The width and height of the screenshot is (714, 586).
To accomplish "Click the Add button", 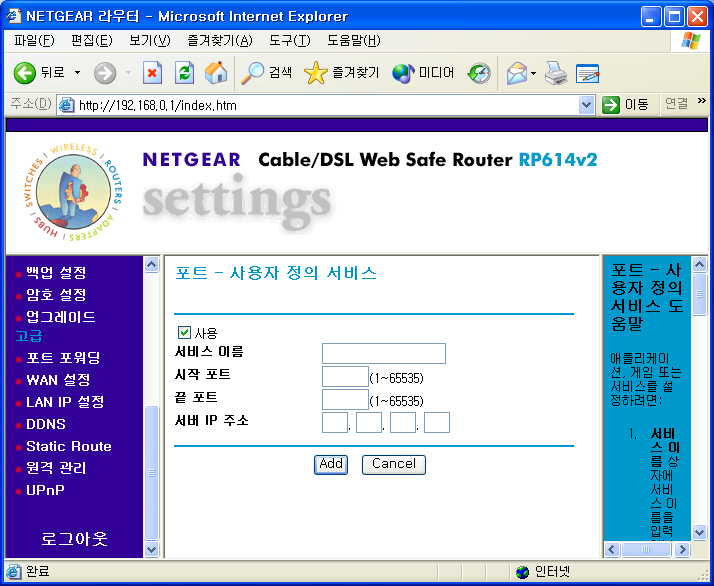I will pyautogui.click(x=331, y=464).
